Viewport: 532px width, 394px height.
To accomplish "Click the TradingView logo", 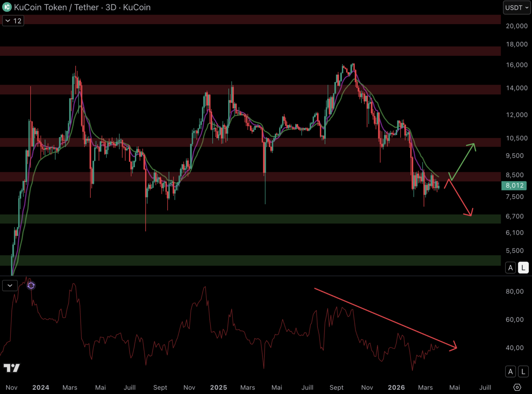I will point(12,368).
